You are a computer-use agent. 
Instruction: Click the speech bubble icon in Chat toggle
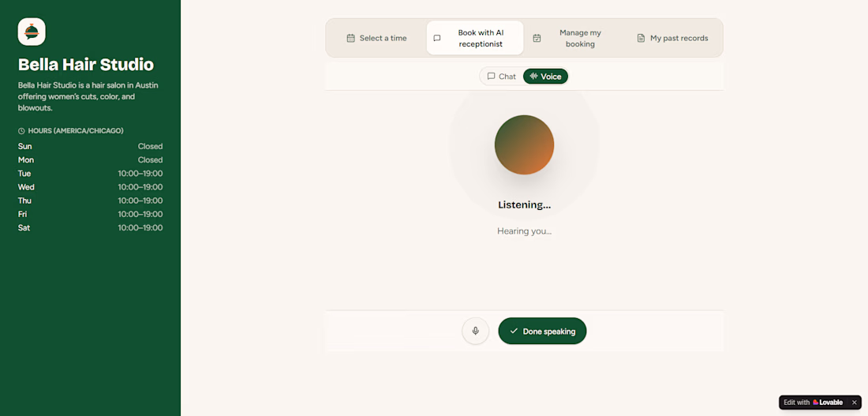pyautogui.click(x=491, y=77)
